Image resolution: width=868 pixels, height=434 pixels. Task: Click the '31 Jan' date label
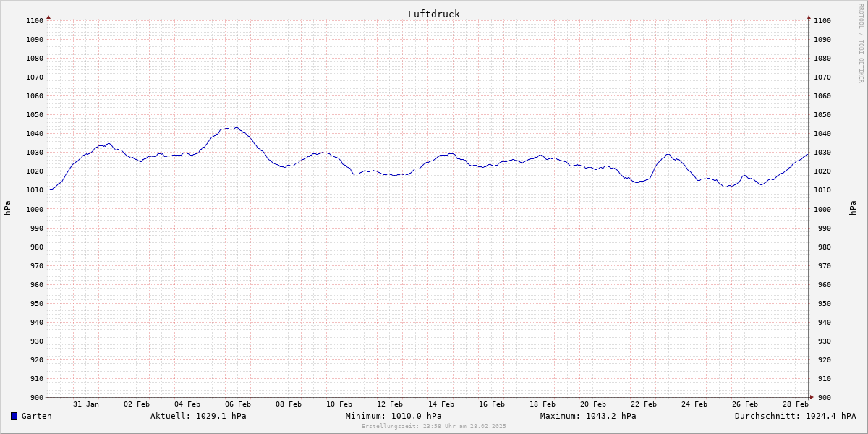point(86,404)
